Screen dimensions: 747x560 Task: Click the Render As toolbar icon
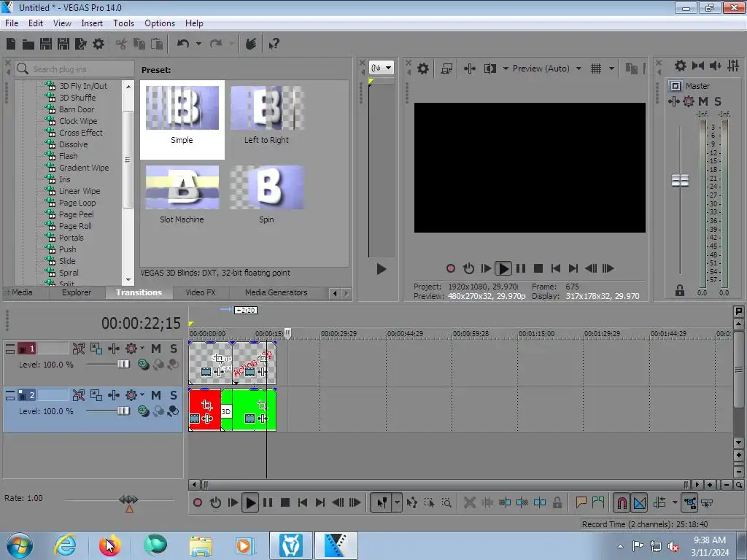coord(81,44)
